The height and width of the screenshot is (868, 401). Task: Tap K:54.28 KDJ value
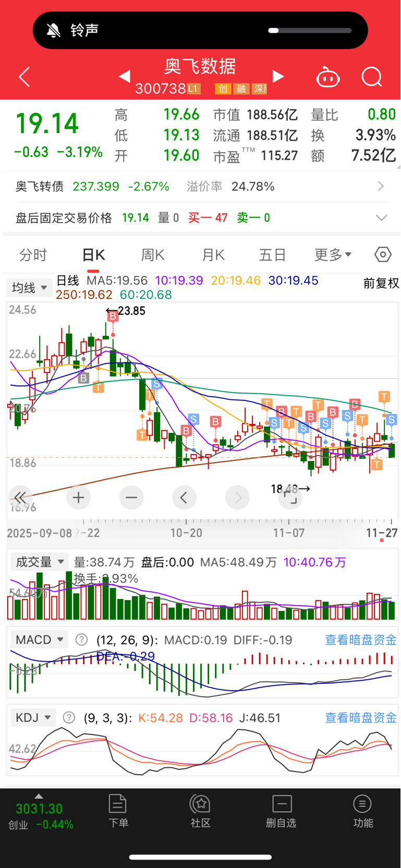point(161,718)
